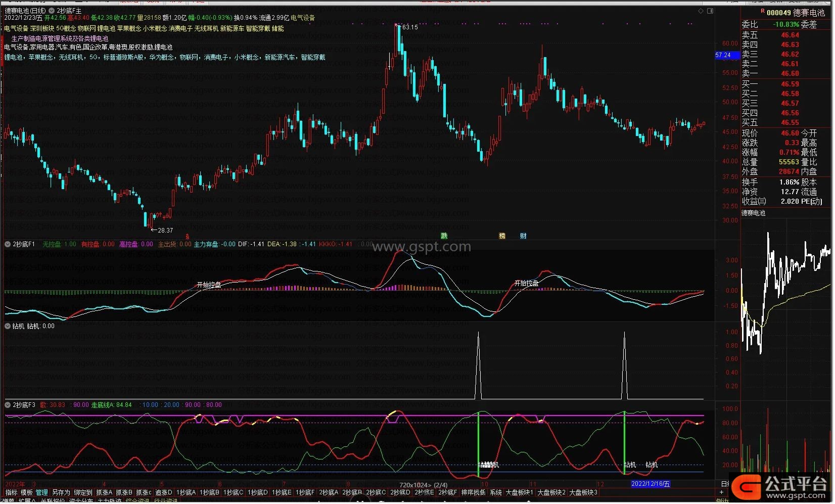The image size is (835, 504).
Task: Open the 管理 tab
Action: [x=41, y=492]
